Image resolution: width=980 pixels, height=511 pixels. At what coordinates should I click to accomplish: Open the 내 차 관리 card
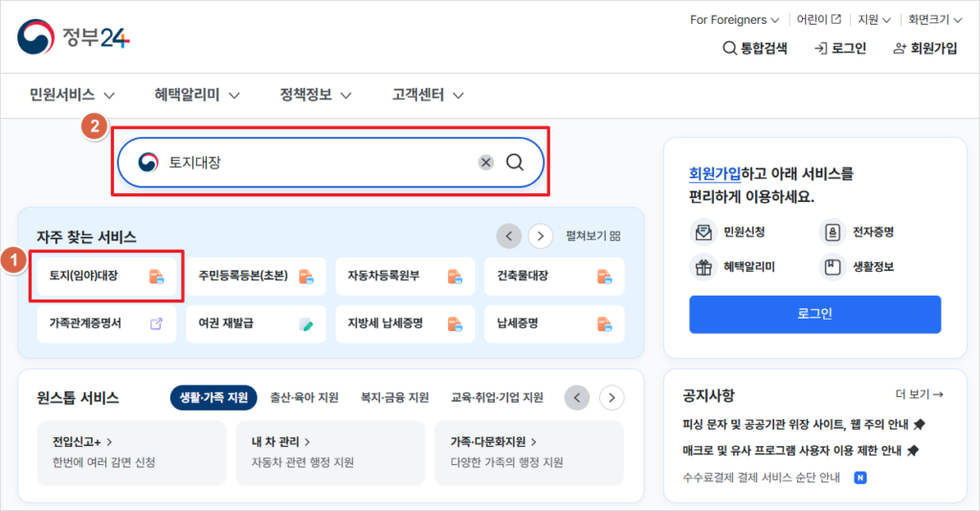(x=330, y=453)
